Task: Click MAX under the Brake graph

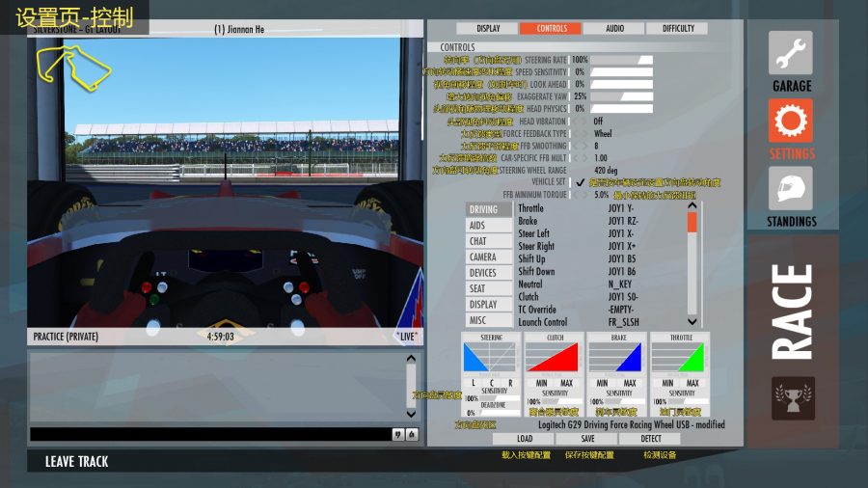Action: click(x=630, y=383)
